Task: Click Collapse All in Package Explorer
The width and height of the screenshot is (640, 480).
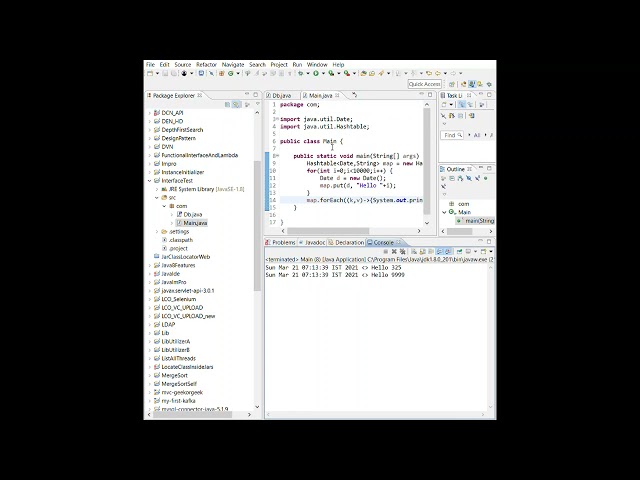Action: pos(227,104)
